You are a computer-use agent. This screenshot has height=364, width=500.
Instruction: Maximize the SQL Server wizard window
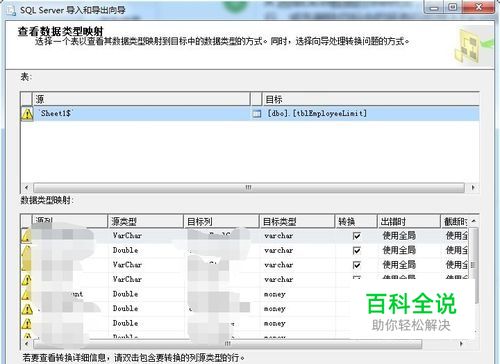(453, 7)
